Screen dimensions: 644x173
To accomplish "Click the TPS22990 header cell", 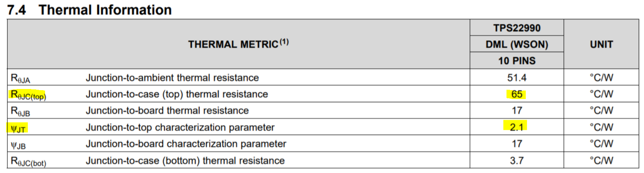I will click(517, 28).
